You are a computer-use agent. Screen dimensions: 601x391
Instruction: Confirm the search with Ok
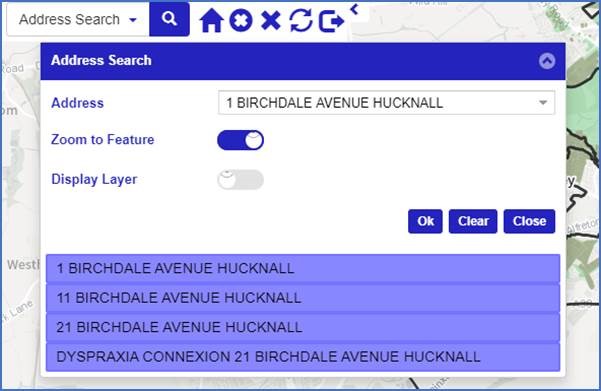[425, 221]
